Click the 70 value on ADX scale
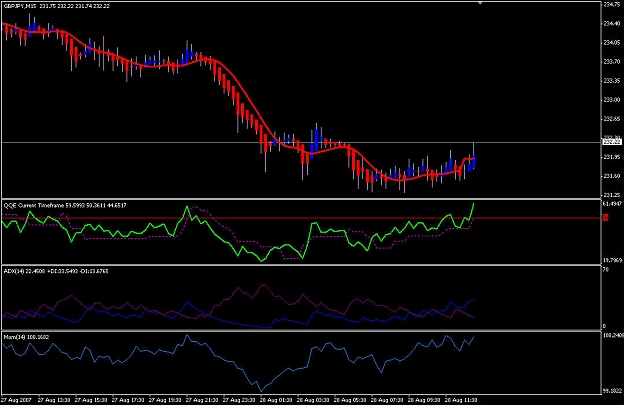Image resolution: width=625 pixels, height=406 pixels. coord(605,270)
